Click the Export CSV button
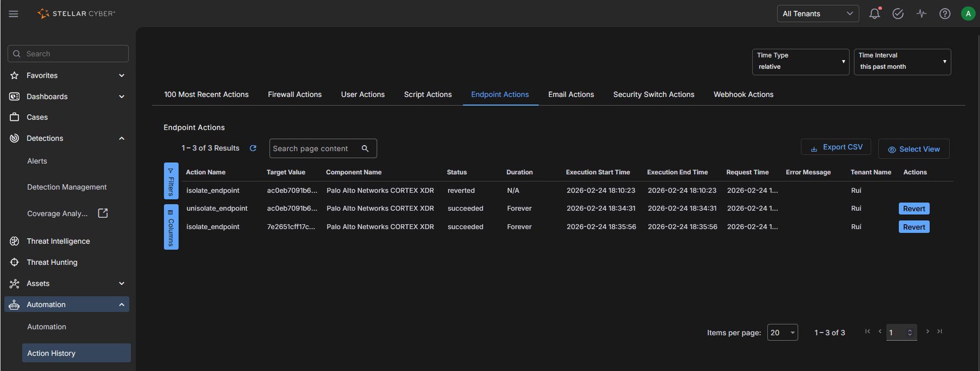This screenshot has width=980, height=371. pos(836,147)
